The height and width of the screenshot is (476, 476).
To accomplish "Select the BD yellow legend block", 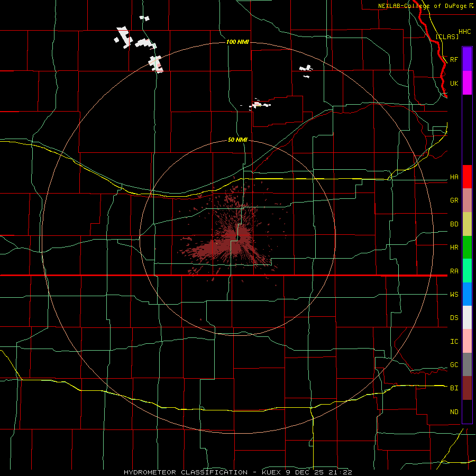I will tap(467, 224).
